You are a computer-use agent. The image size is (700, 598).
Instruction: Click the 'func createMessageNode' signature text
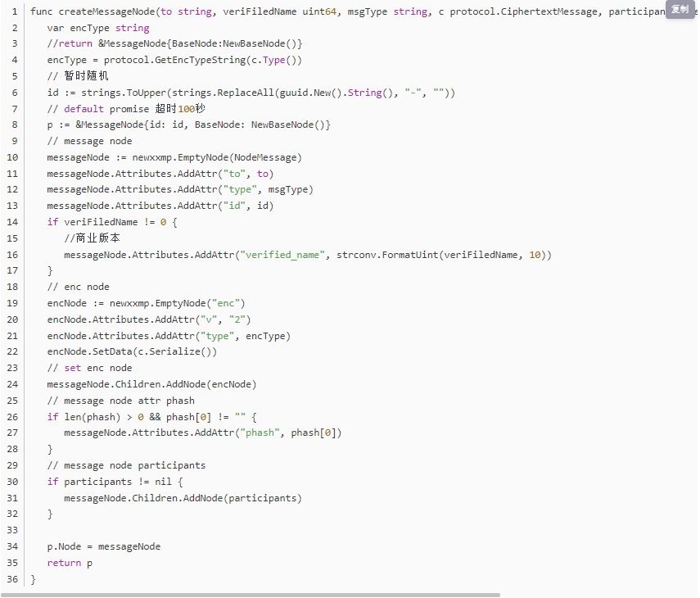point(93,11)
